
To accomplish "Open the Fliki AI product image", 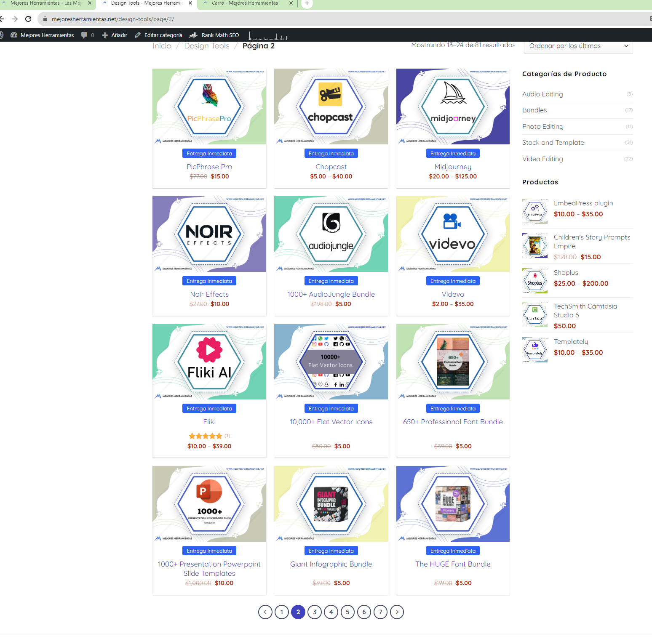I will click(209, 362).
